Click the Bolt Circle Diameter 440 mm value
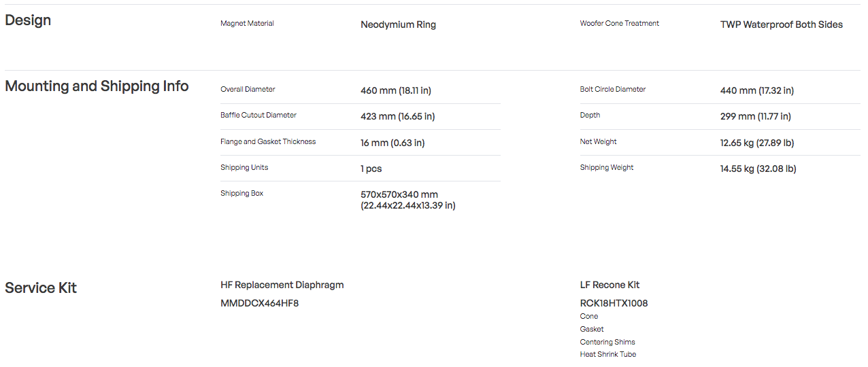This screenshot has height=367, width=868. click(x=757, y=90)
